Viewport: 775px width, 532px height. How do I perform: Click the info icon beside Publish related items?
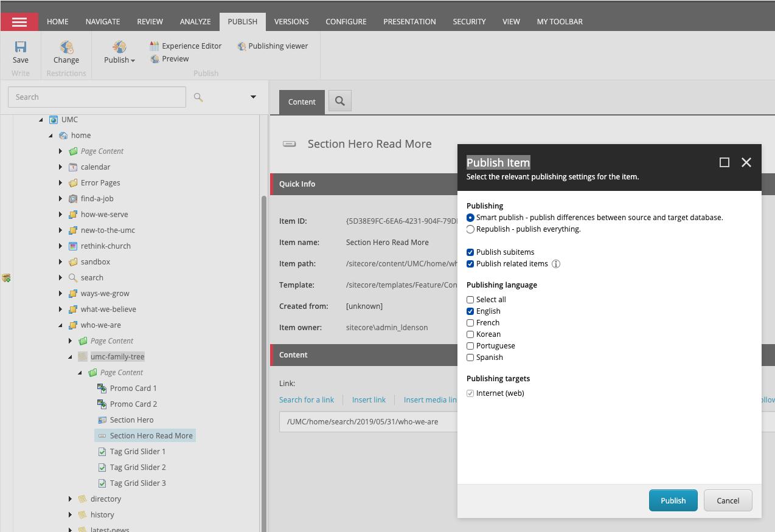[x=556, y=264]
